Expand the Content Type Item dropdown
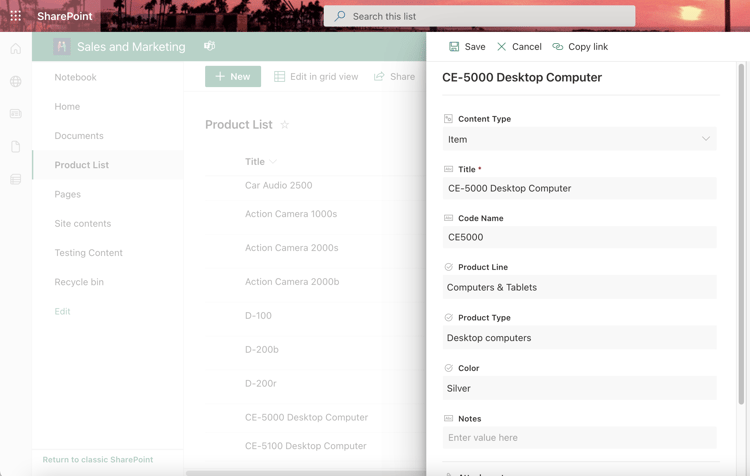The width and height of the screenshot is (750, 476). click(x=579, y=139)
